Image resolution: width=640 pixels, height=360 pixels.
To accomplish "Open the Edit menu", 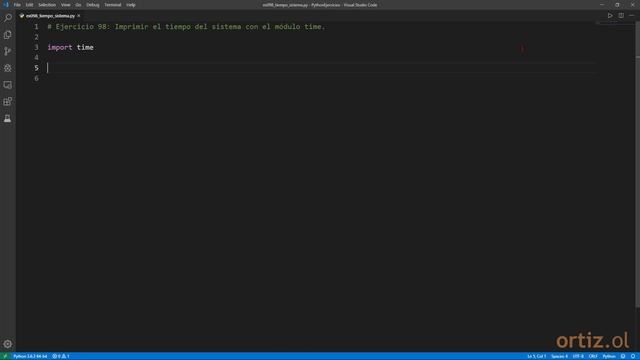I will 29,5.
